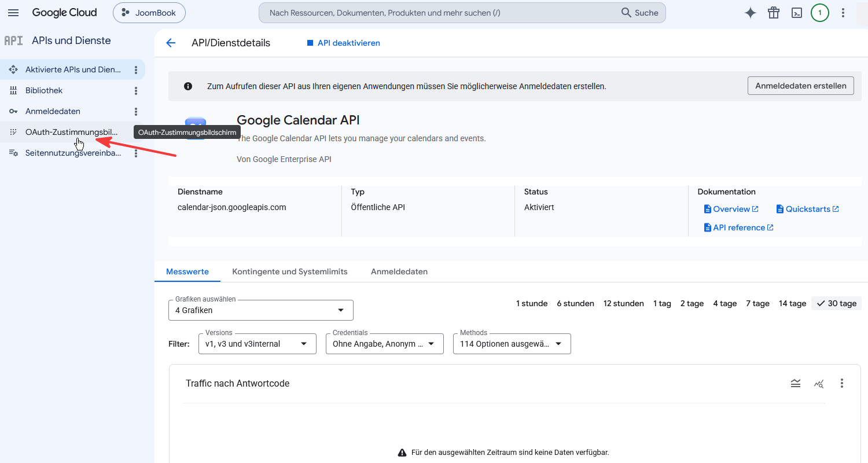Open Bibliothek in the sidebar
Screen dimensions: 868x463
(73, 90)
